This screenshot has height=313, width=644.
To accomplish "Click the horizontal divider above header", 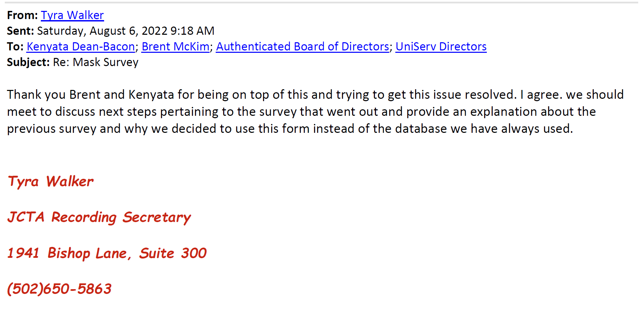I will pos(321,3).
